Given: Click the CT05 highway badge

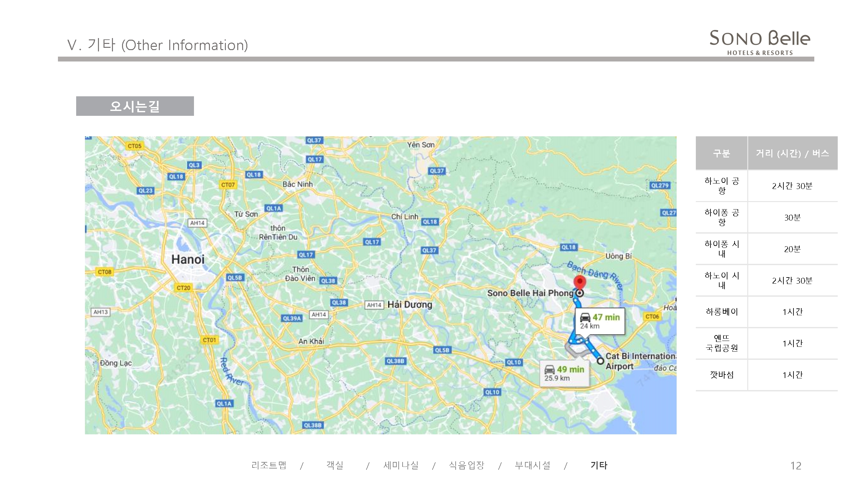Looking at the screenshot, I should (134, 146).
